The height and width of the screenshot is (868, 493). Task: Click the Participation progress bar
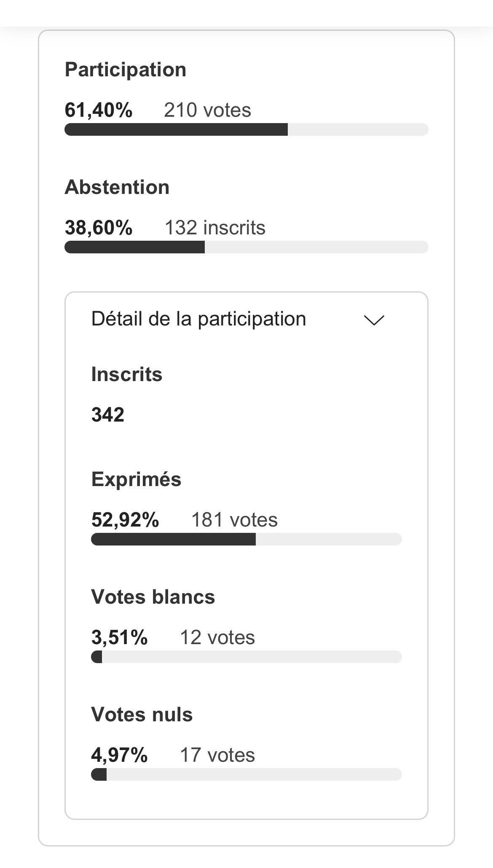246,129
